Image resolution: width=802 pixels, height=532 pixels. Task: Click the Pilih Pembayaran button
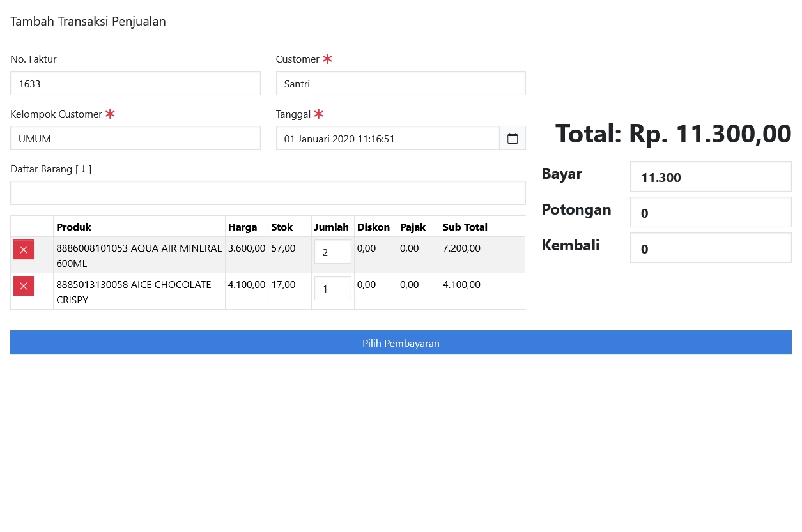point(401,343)
